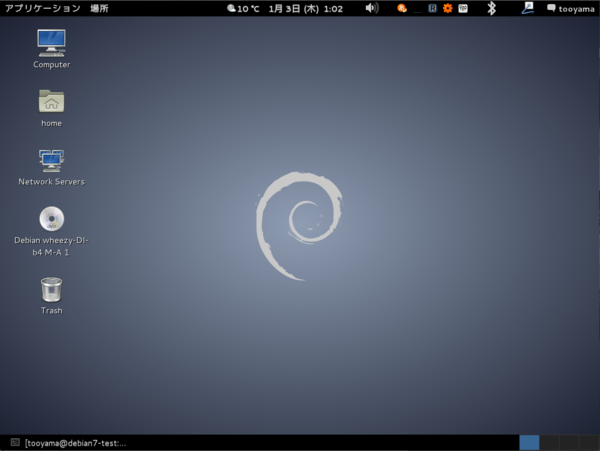Click the 10 °C weather indicator
This screenshot has height=451, width=600.
243,8
